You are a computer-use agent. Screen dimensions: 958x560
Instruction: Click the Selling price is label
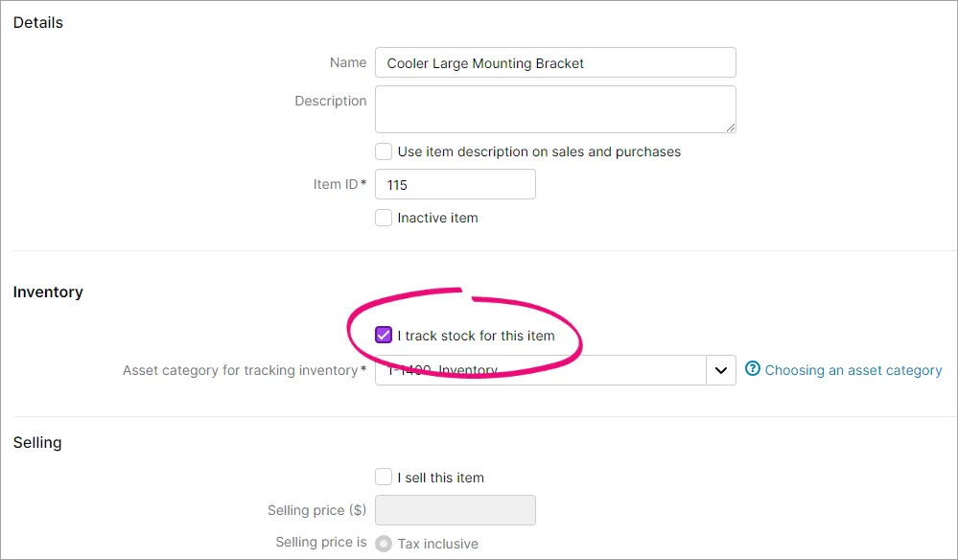pos(320,543)
